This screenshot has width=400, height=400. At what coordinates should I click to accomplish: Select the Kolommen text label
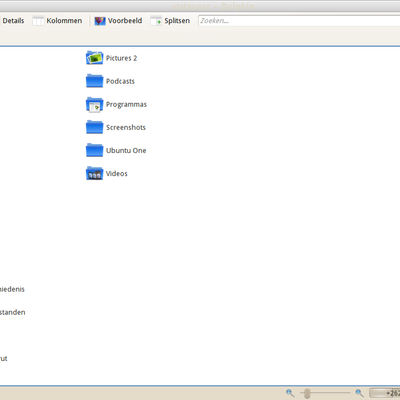64,21
